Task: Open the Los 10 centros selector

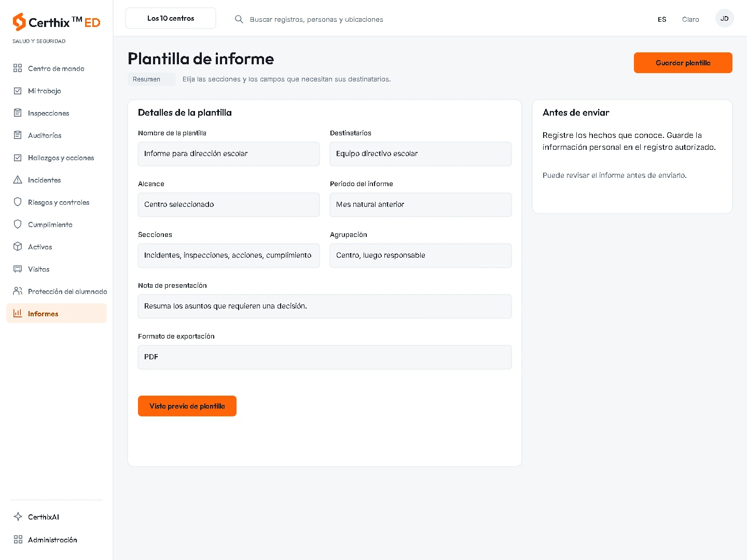Action: point(171,18)
